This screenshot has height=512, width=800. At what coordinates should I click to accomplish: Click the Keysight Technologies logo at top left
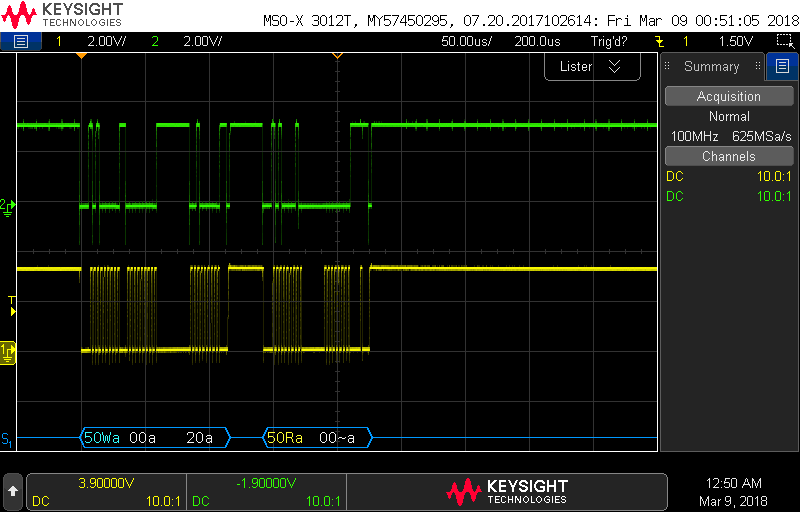[62, 15]
